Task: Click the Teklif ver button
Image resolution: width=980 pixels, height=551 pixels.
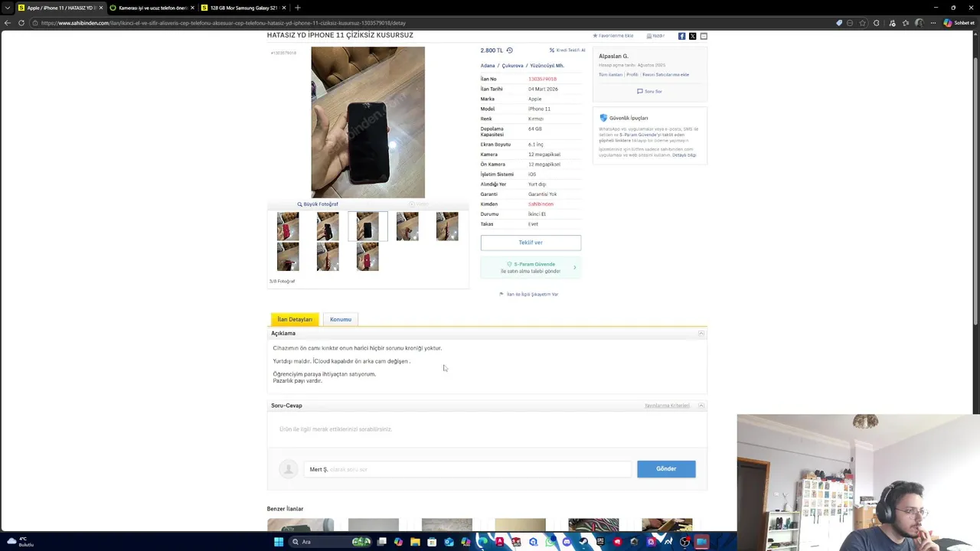Action: point(531,243)
